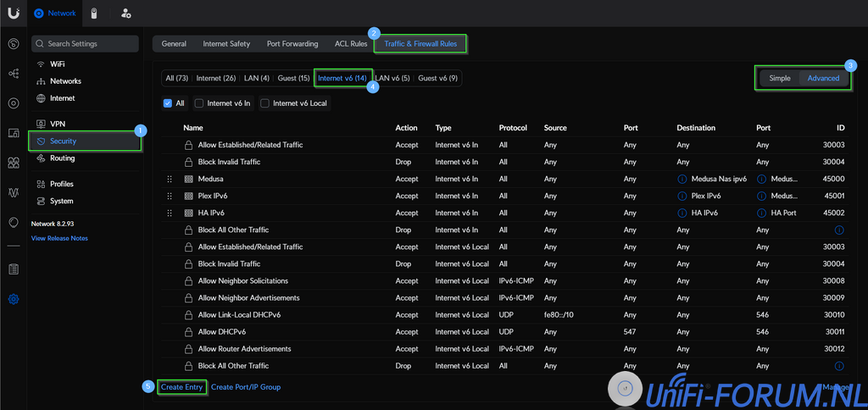Uncheck the All filter checkbox
This screenshot has width=868, height=410.
tap(168, 103)
